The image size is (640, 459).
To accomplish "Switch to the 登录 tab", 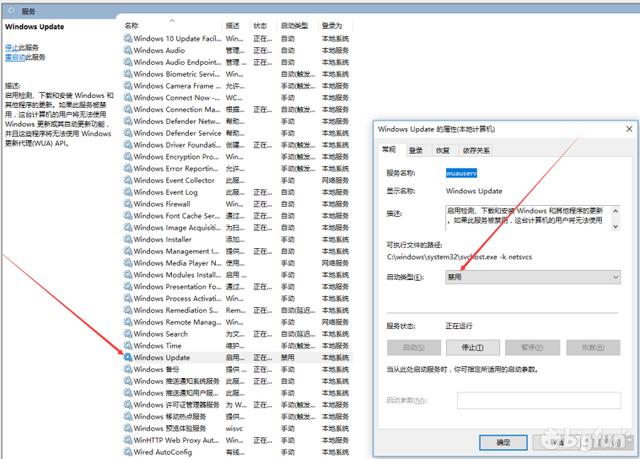I will coord(416,151).
